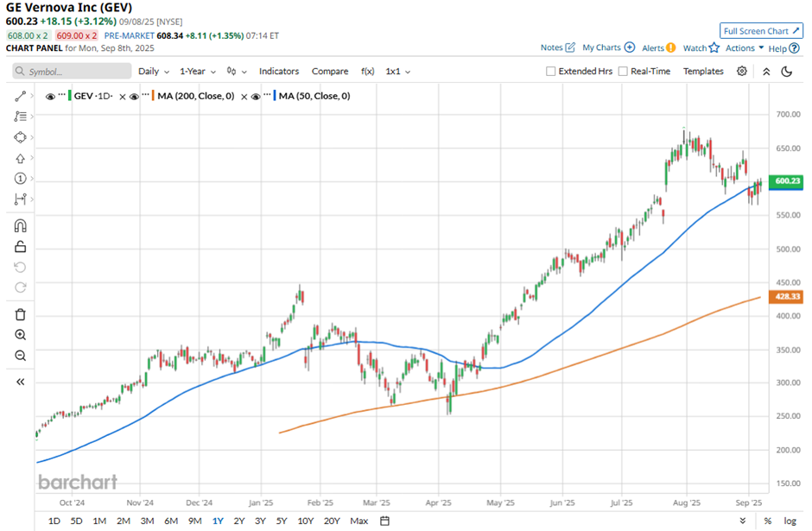Open the Notes link
The width and height of the screenshot is (812, 531).
551,47
